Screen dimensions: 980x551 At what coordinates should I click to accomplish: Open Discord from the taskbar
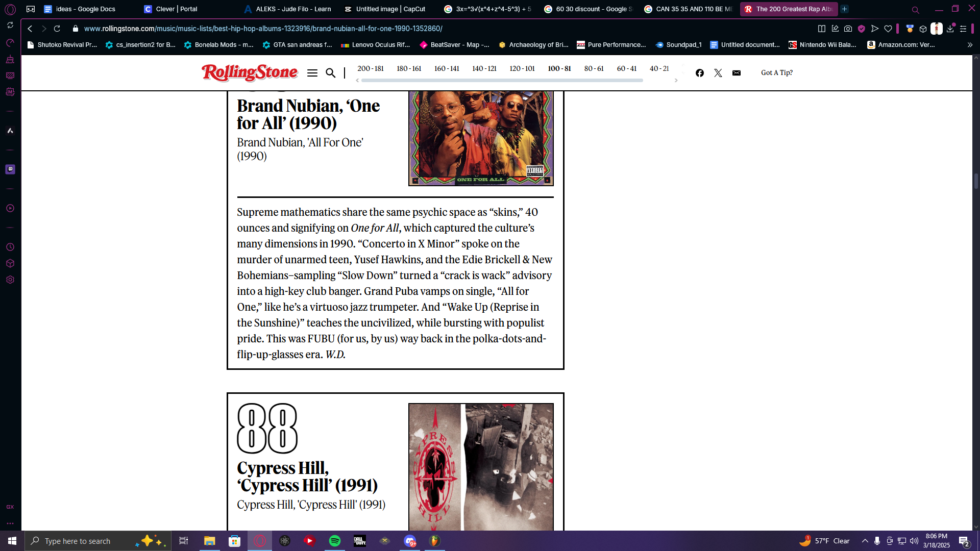click(x=410, y=541)
